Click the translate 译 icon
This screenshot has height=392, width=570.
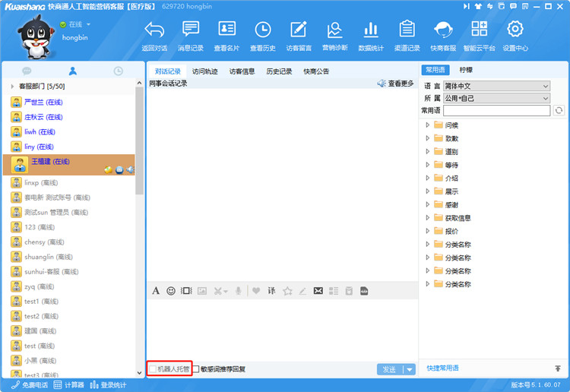point(271,290)
